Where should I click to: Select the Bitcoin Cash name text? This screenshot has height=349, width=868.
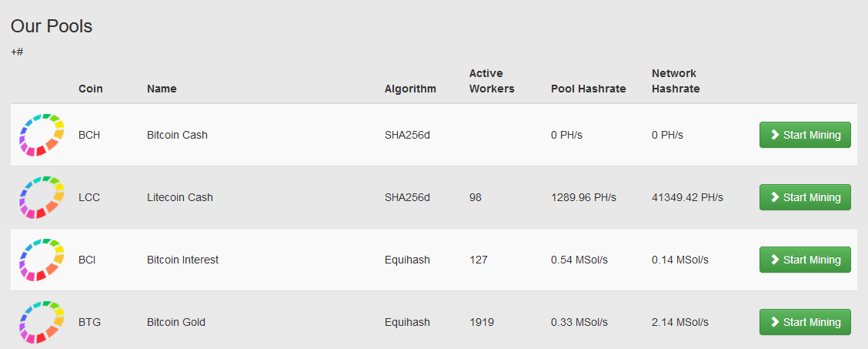(177, 135)
